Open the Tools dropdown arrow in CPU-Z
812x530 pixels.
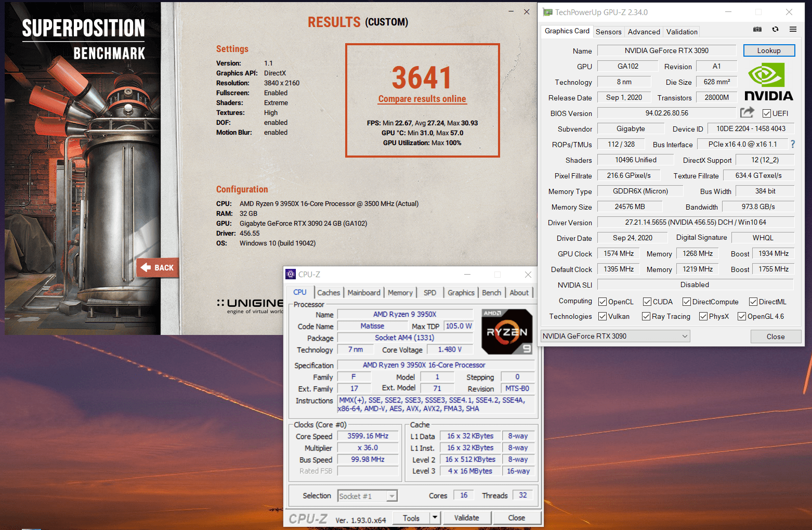click(x=435, y=518)
